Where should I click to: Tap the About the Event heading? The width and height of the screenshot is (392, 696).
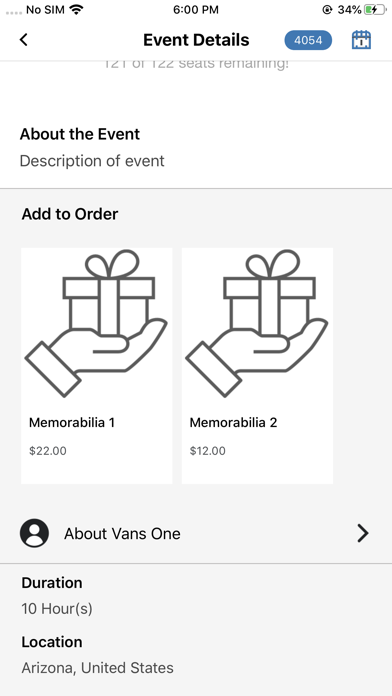[x=80, y=134]
